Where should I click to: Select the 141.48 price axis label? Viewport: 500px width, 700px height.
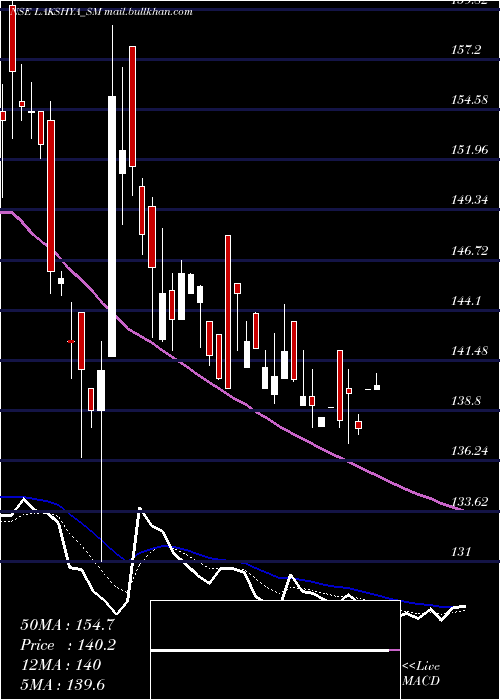[469, 351]
